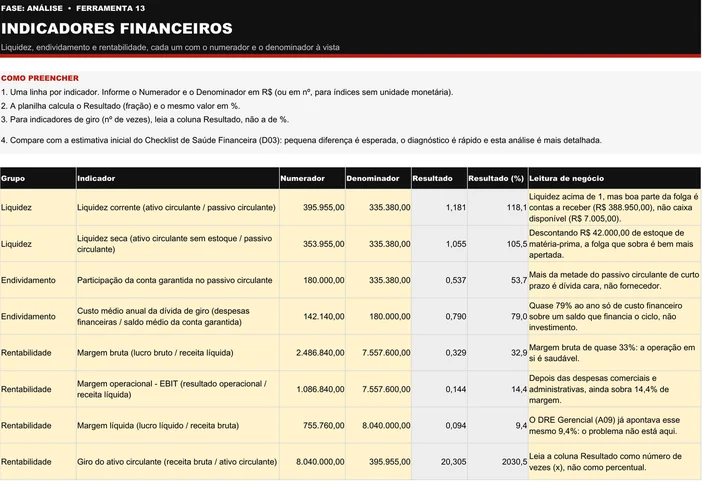
Task: Click numerator cell 755.760,00
Action: click(312, 425)
